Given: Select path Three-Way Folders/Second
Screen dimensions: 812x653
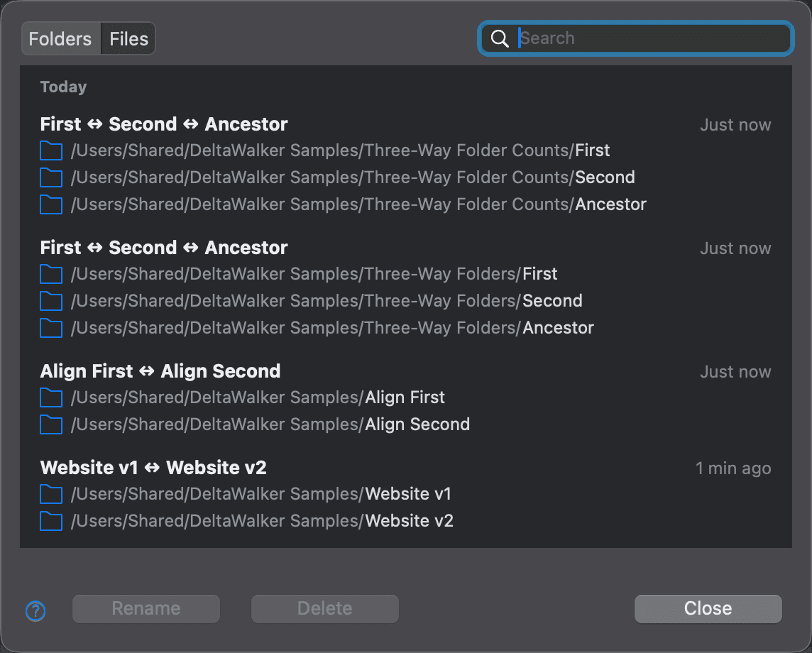Looking at the screenshot, I should [x=327, y=300].
